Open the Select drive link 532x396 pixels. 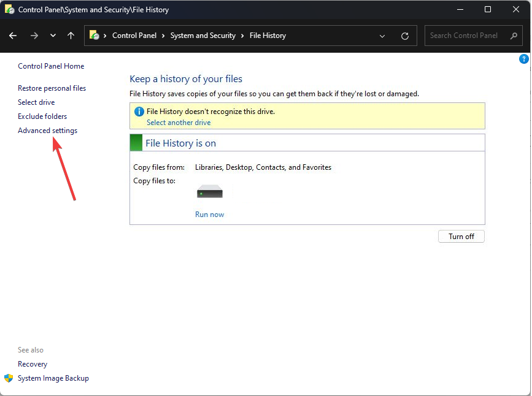(x=36, y=102)
